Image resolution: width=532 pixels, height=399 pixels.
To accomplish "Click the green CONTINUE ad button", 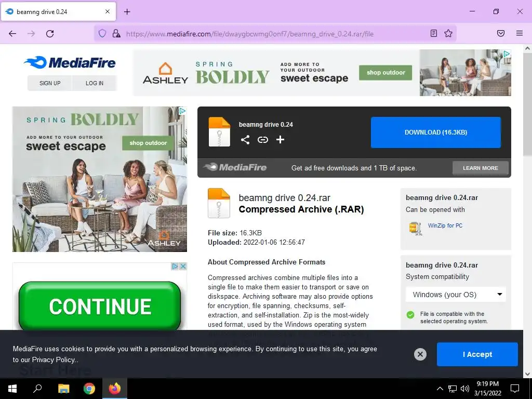I will click(x=100, y=306).
